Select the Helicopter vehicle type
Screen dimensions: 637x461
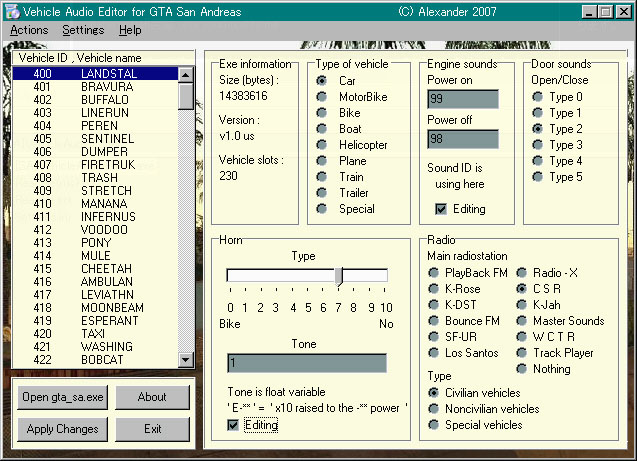(x=322, y=145)
